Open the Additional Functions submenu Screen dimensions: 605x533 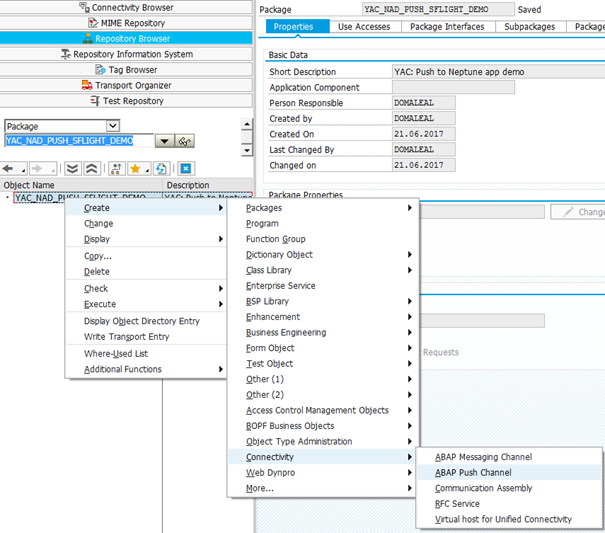[x=146, y=369]
